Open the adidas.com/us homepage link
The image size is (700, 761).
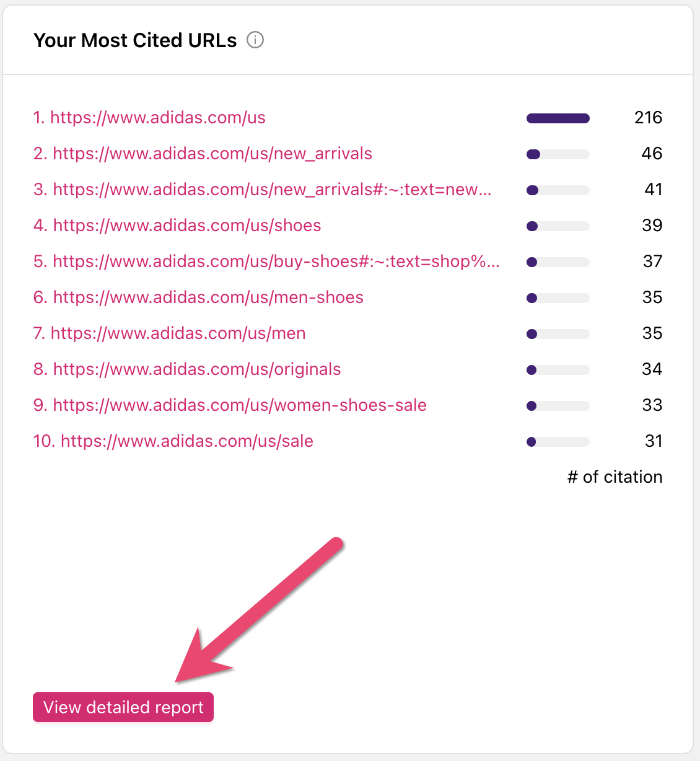149,118
